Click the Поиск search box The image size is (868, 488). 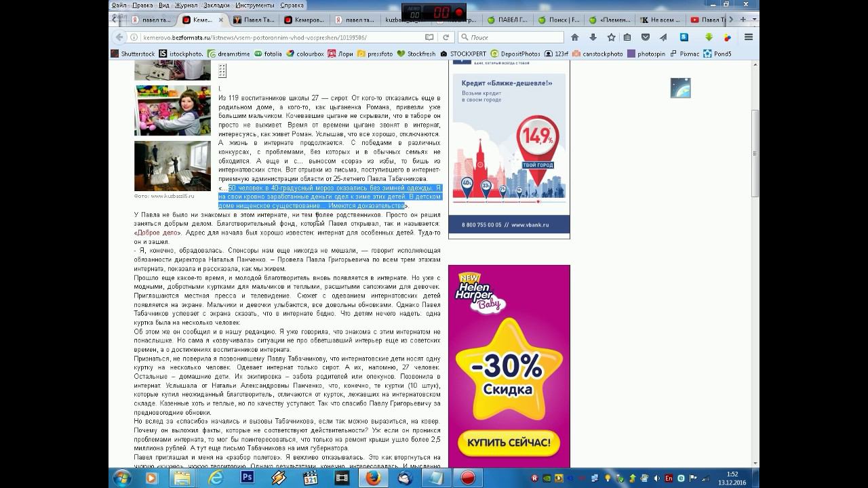tap(511, 37)
